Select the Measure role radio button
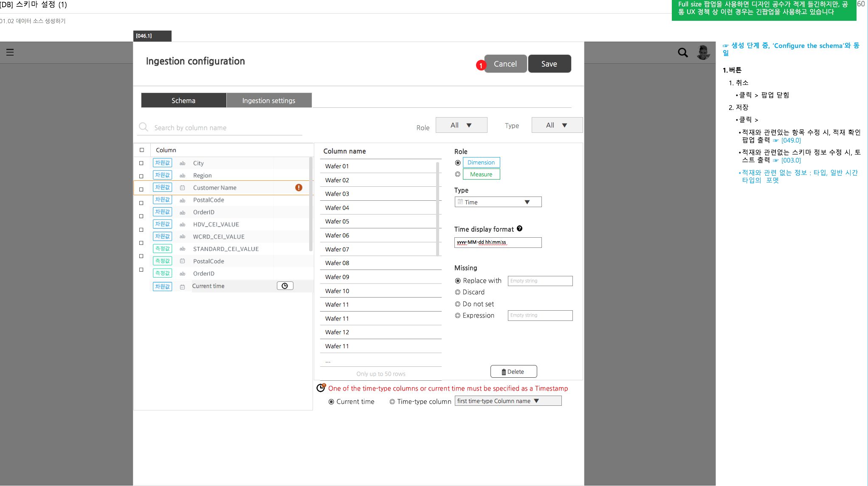Image resolution: width=868 pixels, height=486 pixels. (x=458, y=174)
